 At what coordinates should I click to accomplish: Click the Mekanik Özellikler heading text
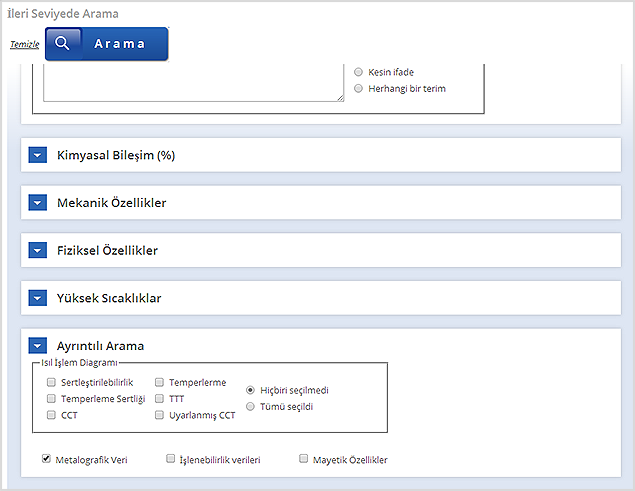111,203
